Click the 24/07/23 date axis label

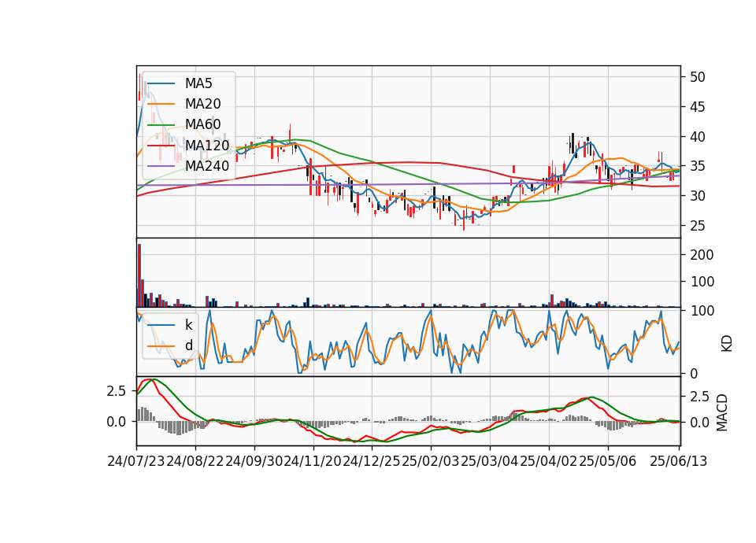click(x=136, y=461)
